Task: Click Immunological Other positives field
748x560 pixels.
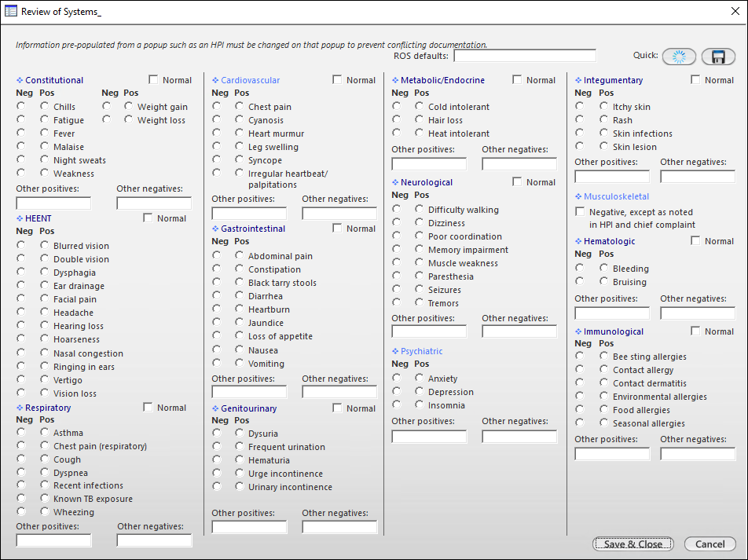Action: pyautogui.click(x=612, y=454)
